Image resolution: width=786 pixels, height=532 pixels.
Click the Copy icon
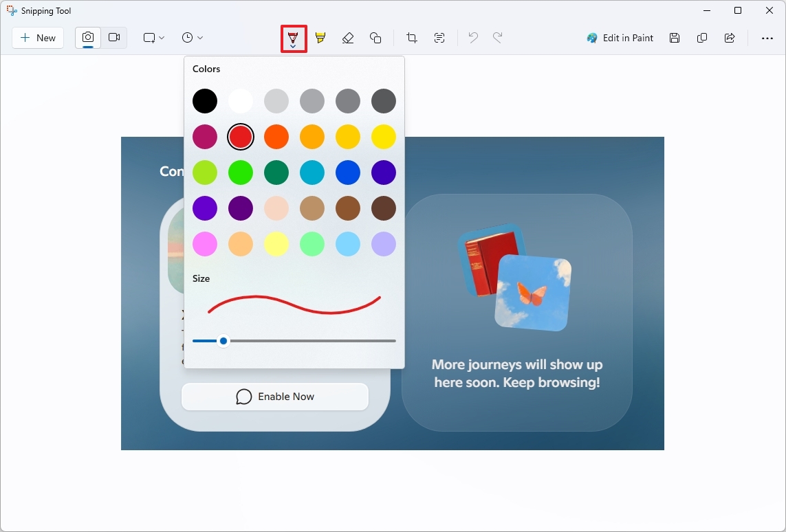pyautogui.click(x=702, y=38)
